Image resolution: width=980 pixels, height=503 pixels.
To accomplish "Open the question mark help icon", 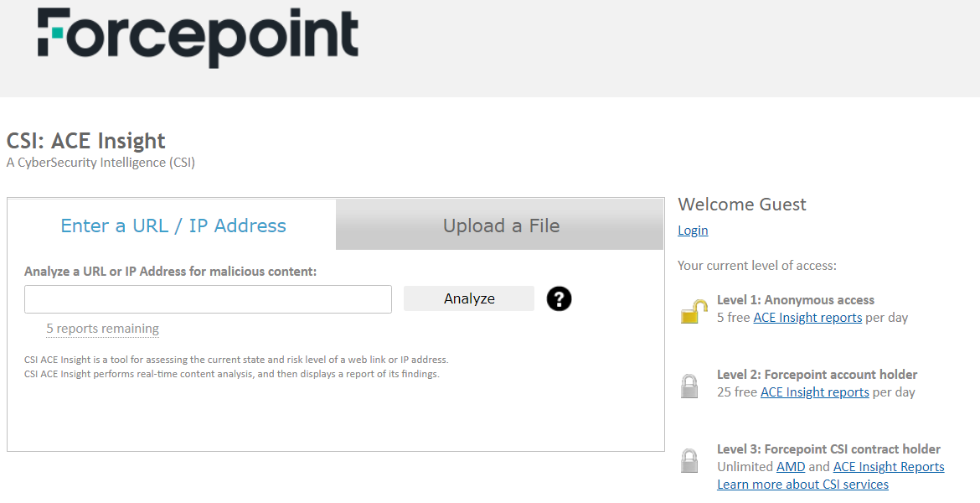I will pyautogui.click(x=559, y=299).
